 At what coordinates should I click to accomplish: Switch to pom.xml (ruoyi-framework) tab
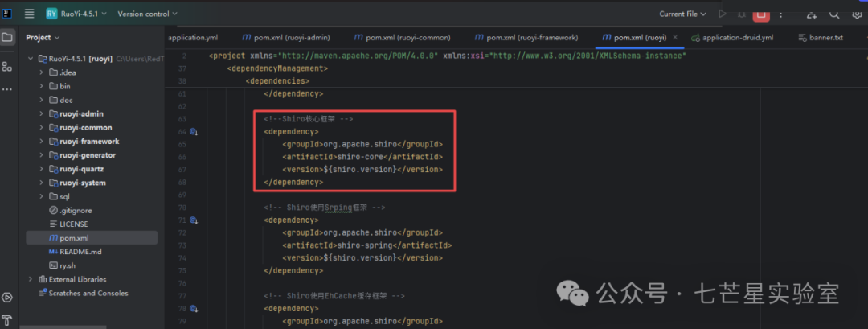(526, 38)
